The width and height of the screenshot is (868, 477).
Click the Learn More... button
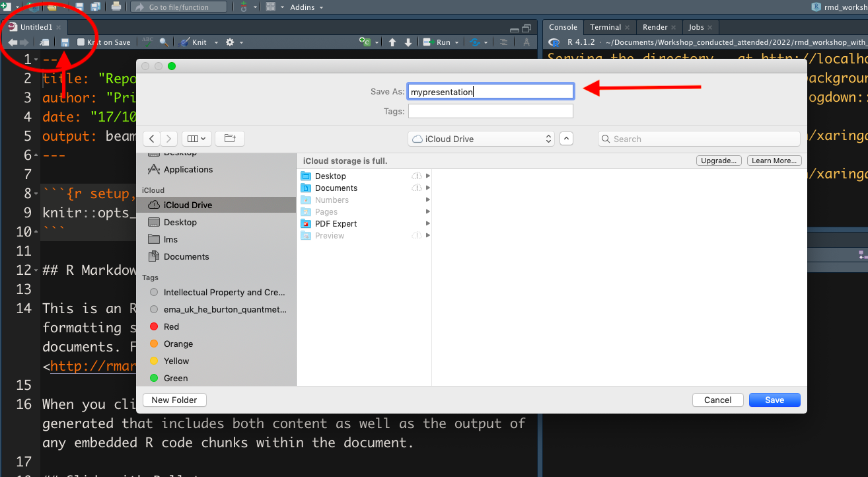(x=774, y=161)
